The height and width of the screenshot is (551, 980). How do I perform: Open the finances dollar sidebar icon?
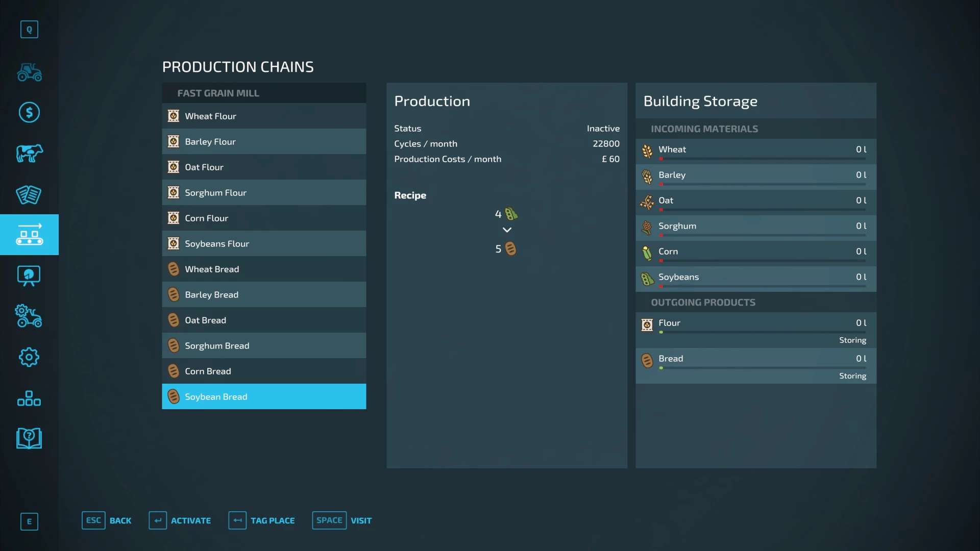point(29,112)
